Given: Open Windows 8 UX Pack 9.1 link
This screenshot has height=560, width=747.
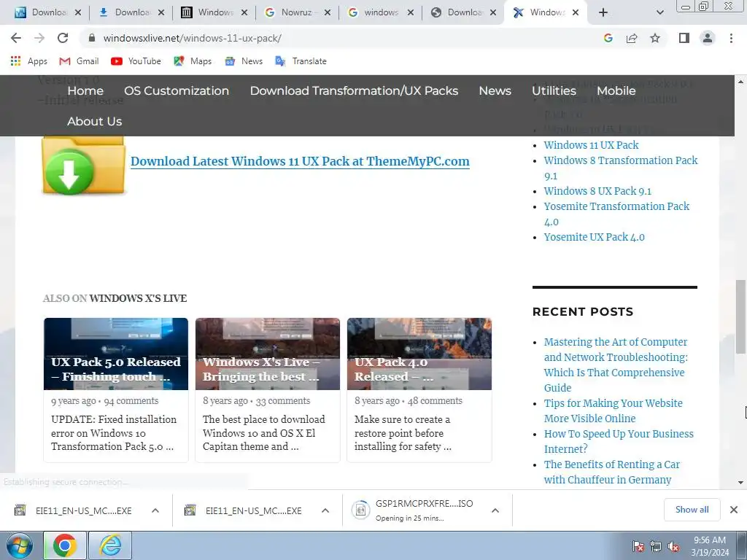Looking at the screenshot, I should [x=597, y=191].
